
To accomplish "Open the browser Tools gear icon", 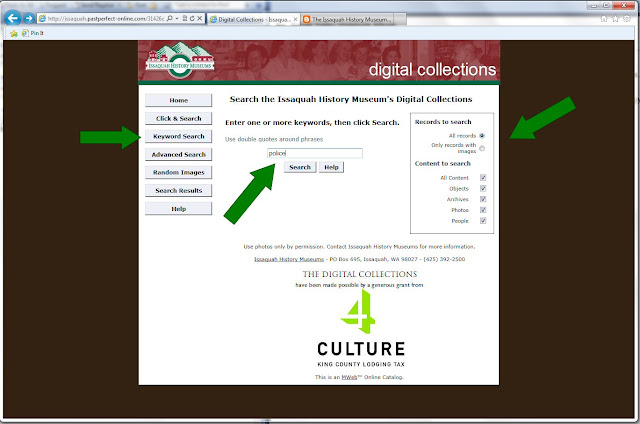I will pos(627,19).
